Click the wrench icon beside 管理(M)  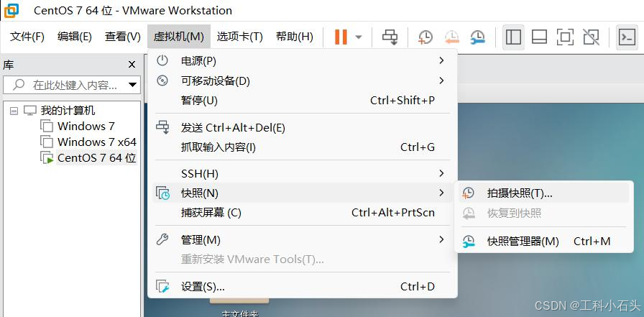click(x=162, y=239)
